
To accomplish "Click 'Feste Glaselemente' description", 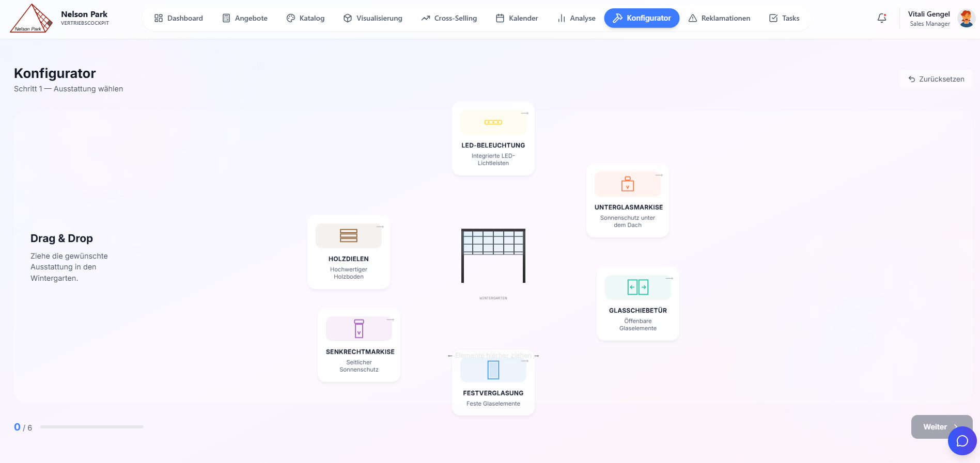I will 493,404.
